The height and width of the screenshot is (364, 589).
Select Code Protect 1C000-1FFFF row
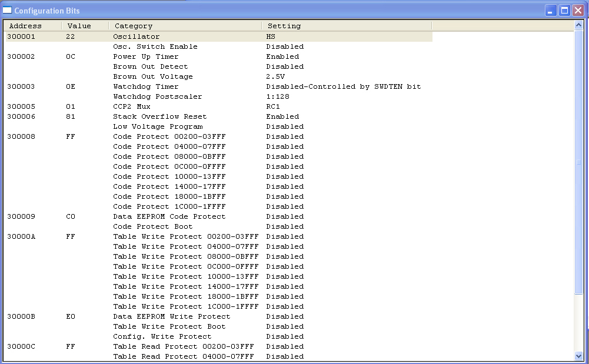[x=219, y=207]
